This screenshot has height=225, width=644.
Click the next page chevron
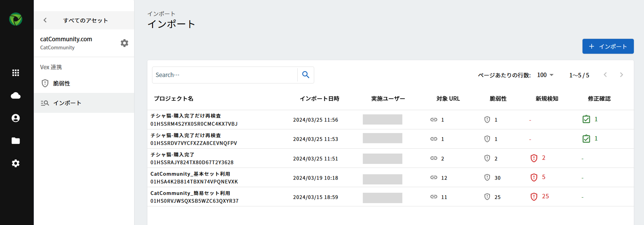tap(621, 75)
